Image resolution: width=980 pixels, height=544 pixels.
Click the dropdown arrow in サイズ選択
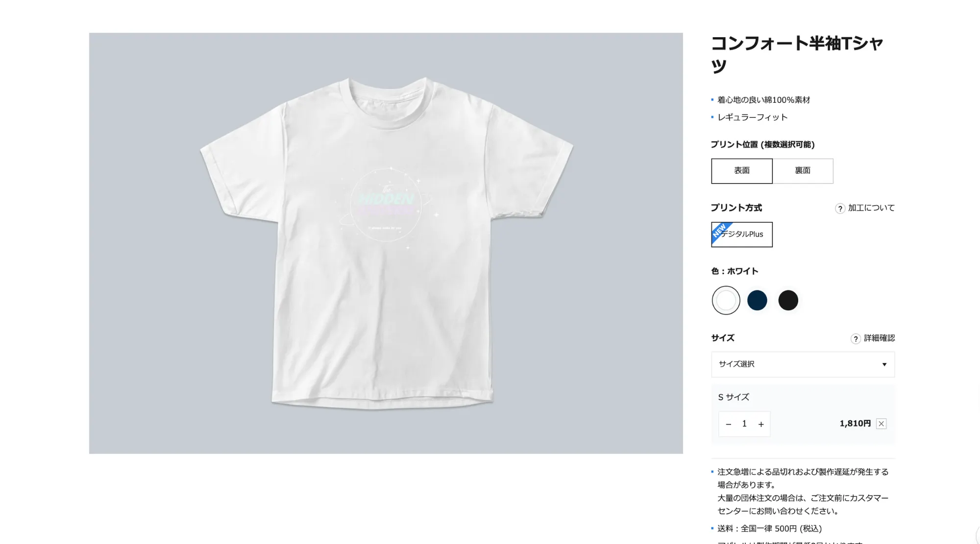pyautogui.click(x=884, y=364)
